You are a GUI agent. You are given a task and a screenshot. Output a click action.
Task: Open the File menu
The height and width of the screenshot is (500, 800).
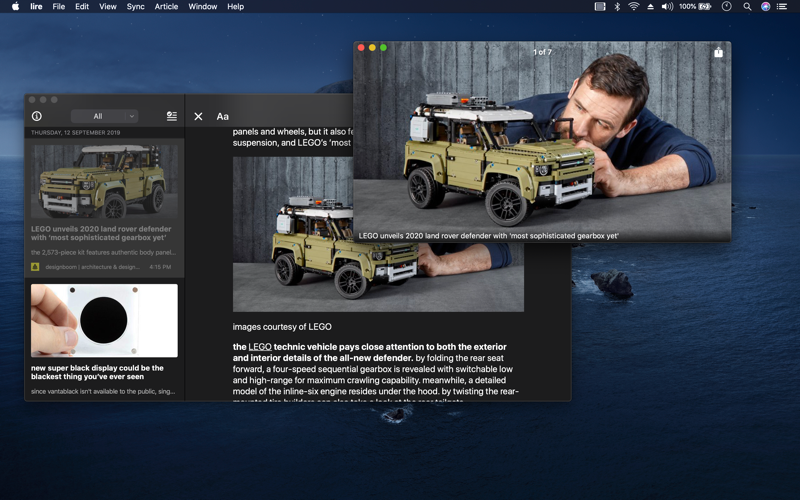coord(59,7)
